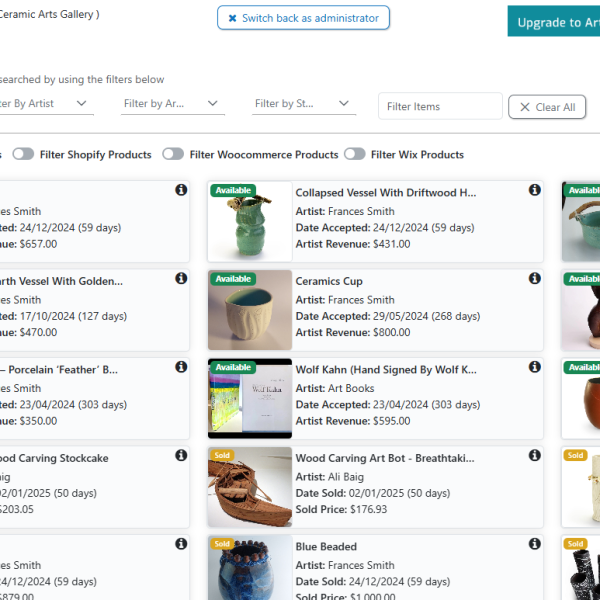The height and width of the screenshot is (600, 600).
Task: Toggle Filter Wix Products switch
Action: 354,154
